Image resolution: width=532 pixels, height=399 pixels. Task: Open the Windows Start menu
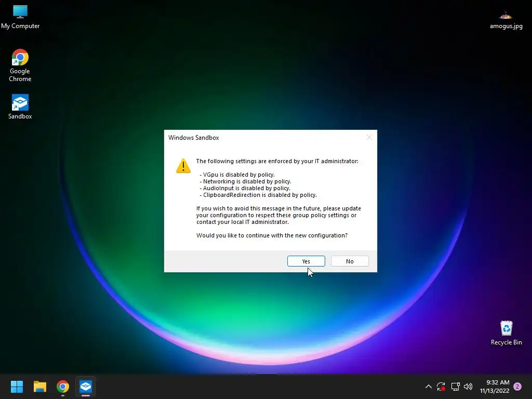(x=17, y=387)
